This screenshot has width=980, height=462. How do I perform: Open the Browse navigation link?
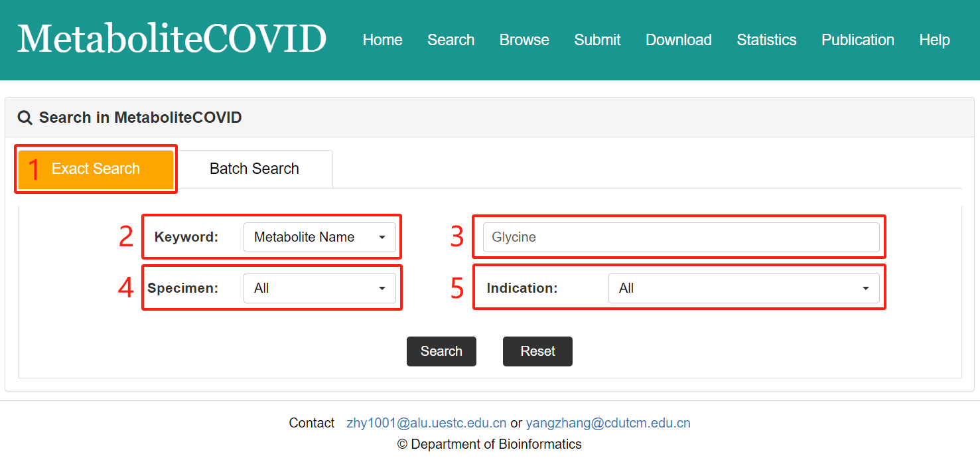(x=524, y=40)
